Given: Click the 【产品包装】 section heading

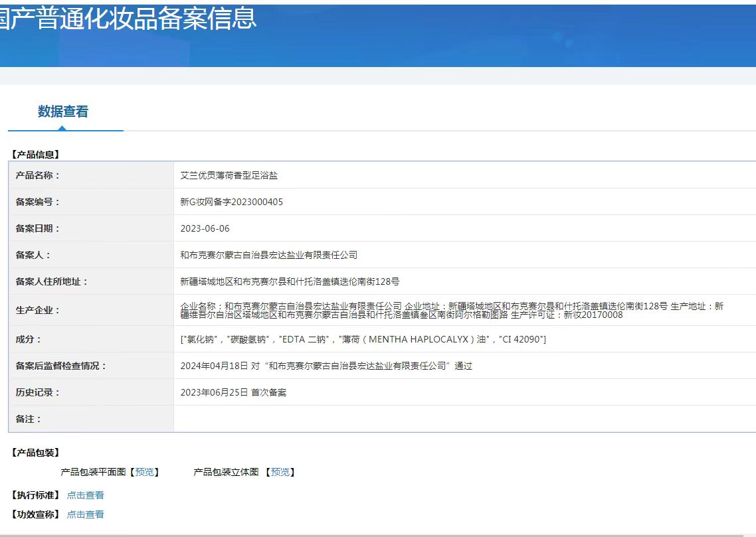Looking at the screenshot, I should (x=35, y=453).
